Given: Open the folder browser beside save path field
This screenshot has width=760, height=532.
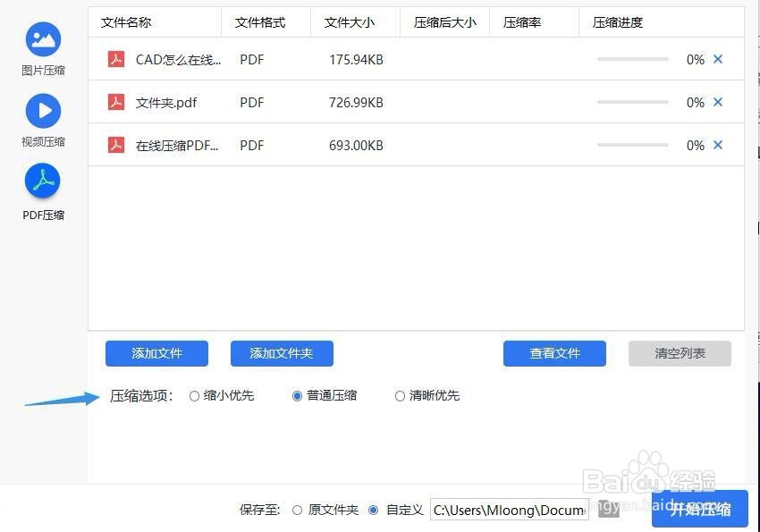Looking at the screenshot, I should [609, 510].
